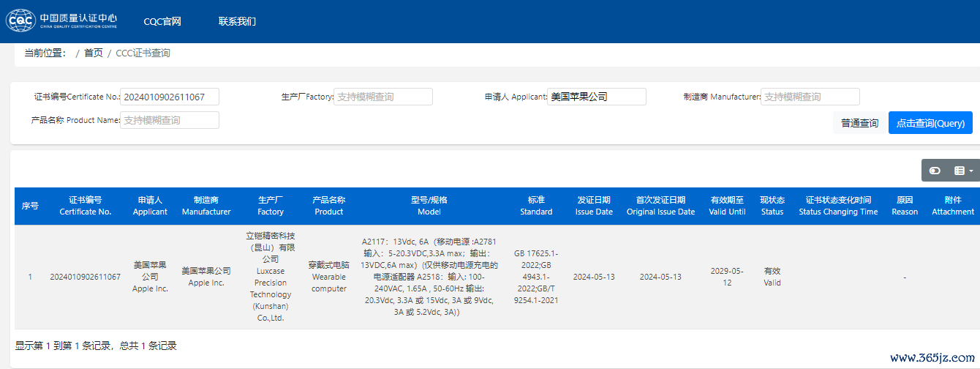Focus the 申请人 Applicant input field
Screen dimensions: 980x369
[597, 97]
